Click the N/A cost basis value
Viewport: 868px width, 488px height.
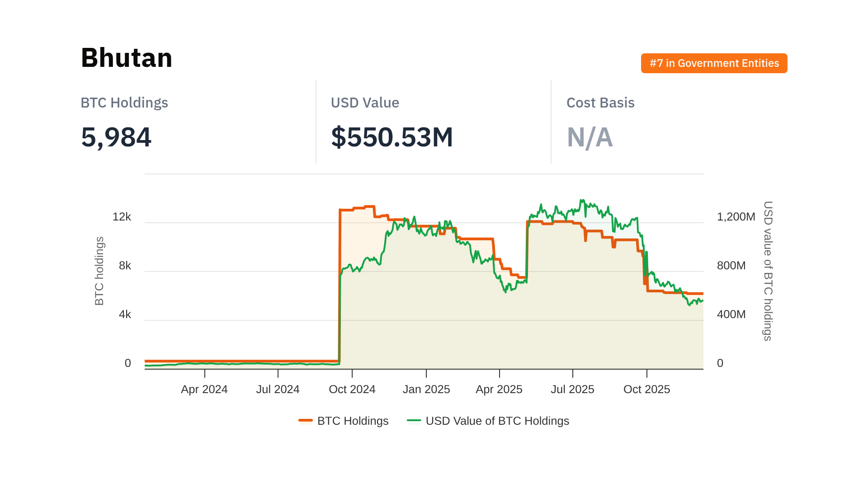(x=590, y=137)
